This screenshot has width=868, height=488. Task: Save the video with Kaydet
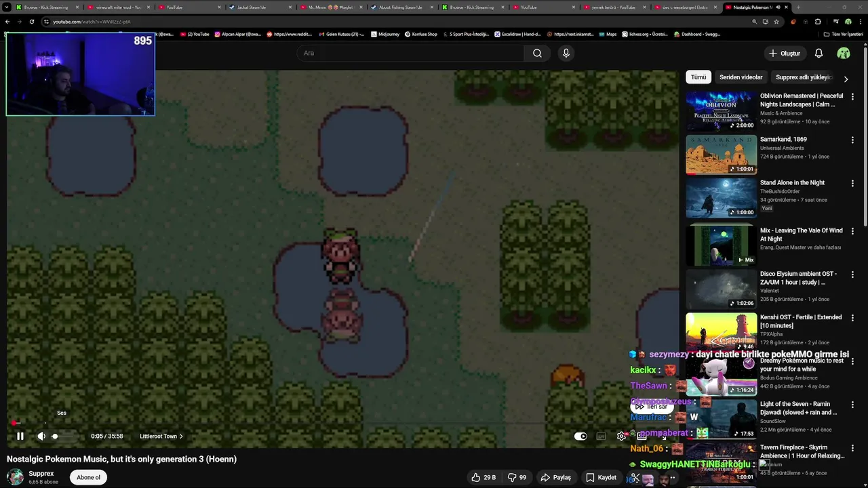[x=601, y=477]
